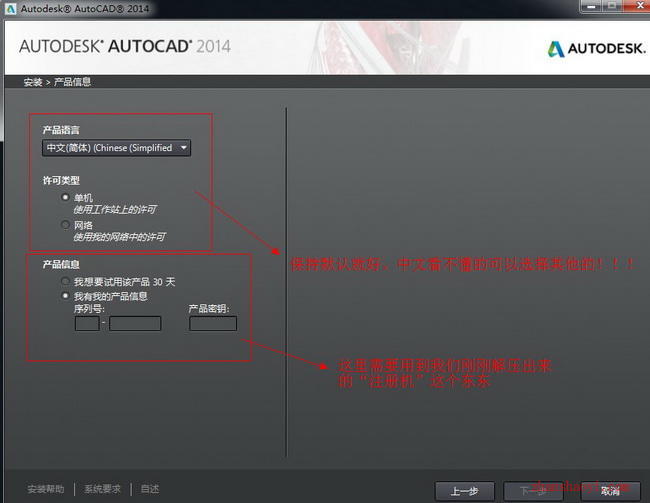Viewport: 650px width, 503px height.
Task: Open the product language dropdown
Action: pyautogui.click(x=116, y=148)
